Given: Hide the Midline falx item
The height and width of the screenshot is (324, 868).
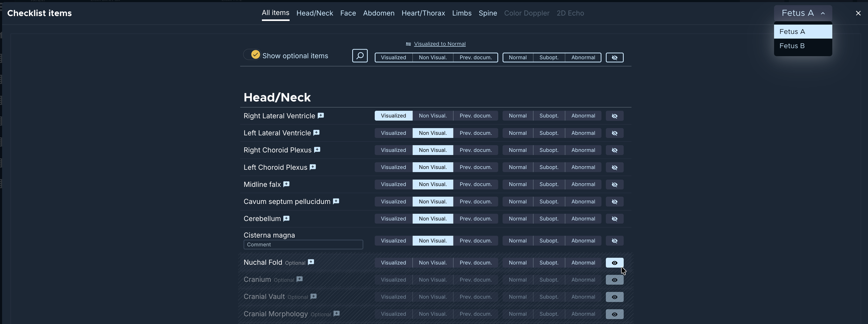Looking at the screenshot, I should [615, 185].
